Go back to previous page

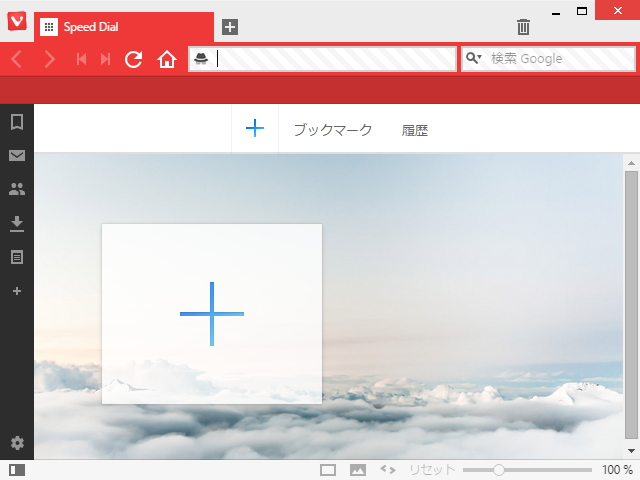coord(16,59)
